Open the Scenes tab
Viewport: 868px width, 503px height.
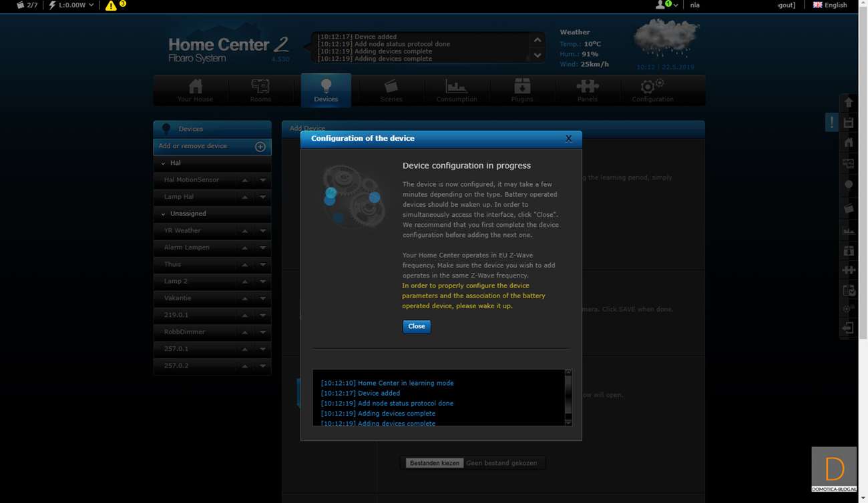click(x=391, y=90)
